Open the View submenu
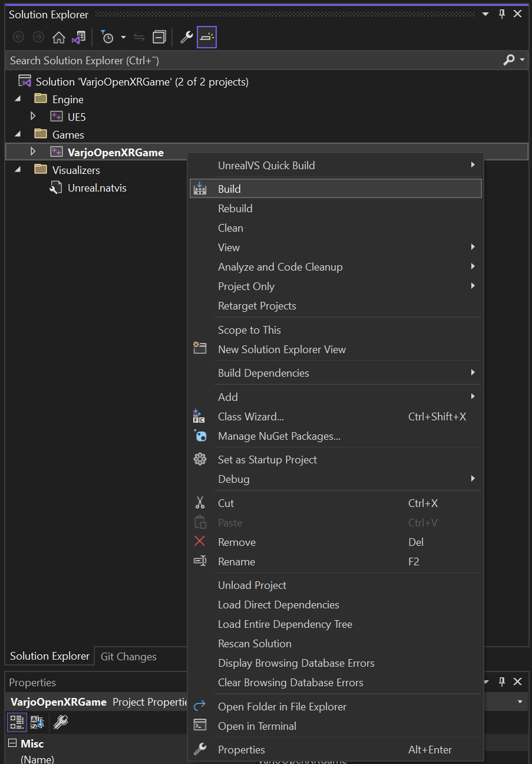 (x=335, y=248)
